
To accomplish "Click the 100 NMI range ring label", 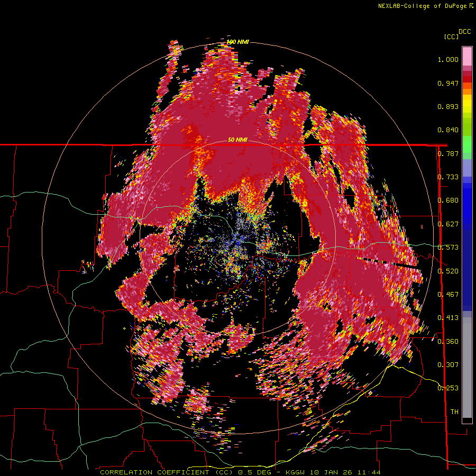I will pos(237,42).
